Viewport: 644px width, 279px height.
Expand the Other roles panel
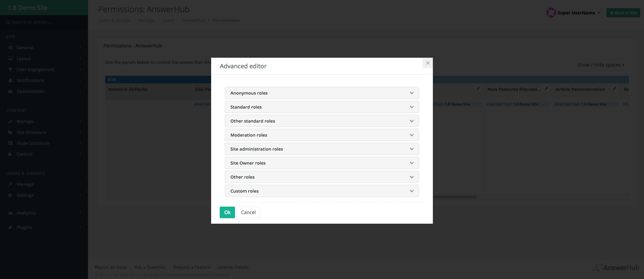pos(322,177)
